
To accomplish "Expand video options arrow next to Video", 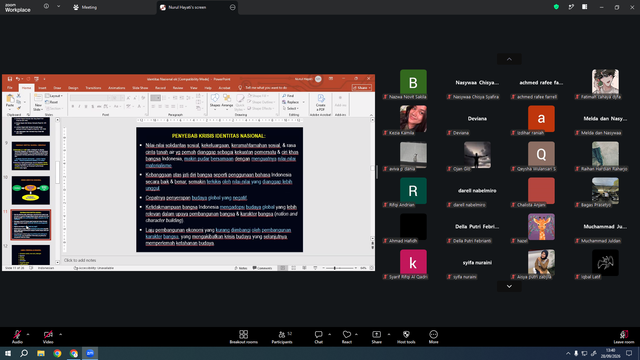I will (x=60, y=334).
